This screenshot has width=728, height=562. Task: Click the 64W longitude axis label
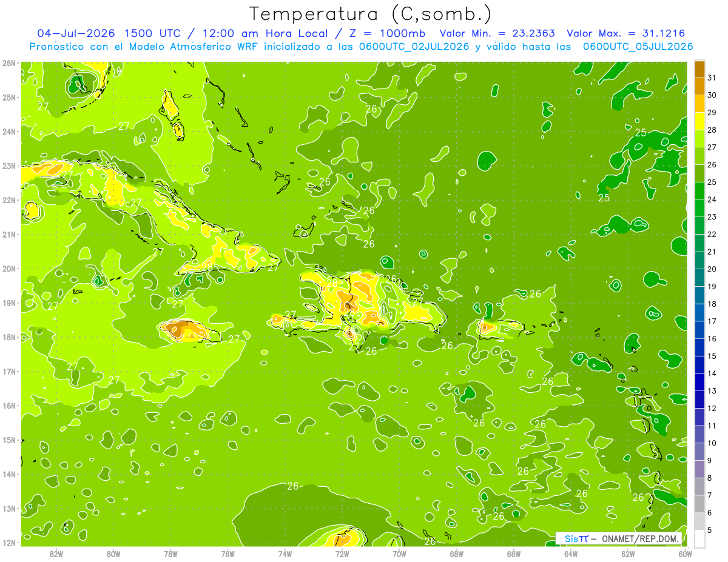tap(571, 554)
